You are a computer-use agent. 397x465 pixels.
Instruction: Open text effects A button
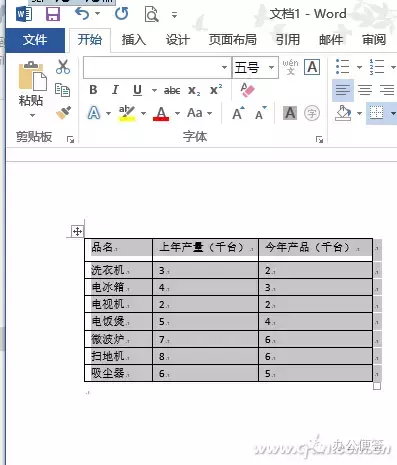click(x=94, y=113)
